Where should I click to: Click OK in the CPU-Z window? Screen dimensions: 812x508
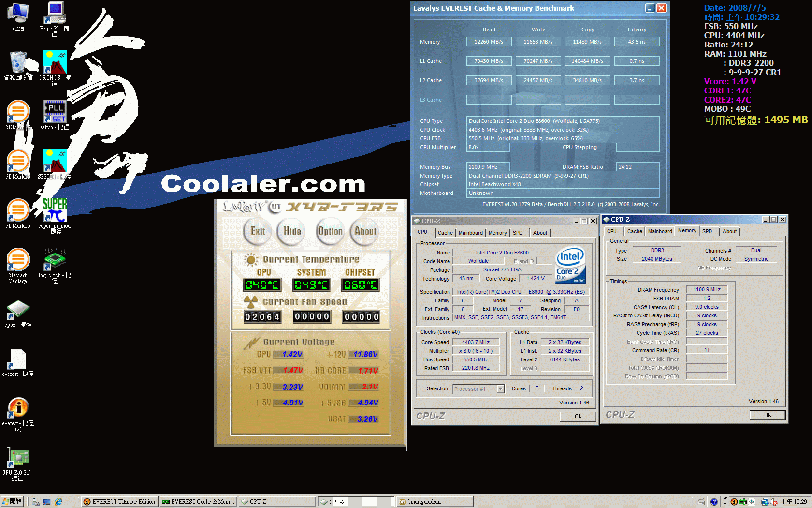[x=578, y=416]
